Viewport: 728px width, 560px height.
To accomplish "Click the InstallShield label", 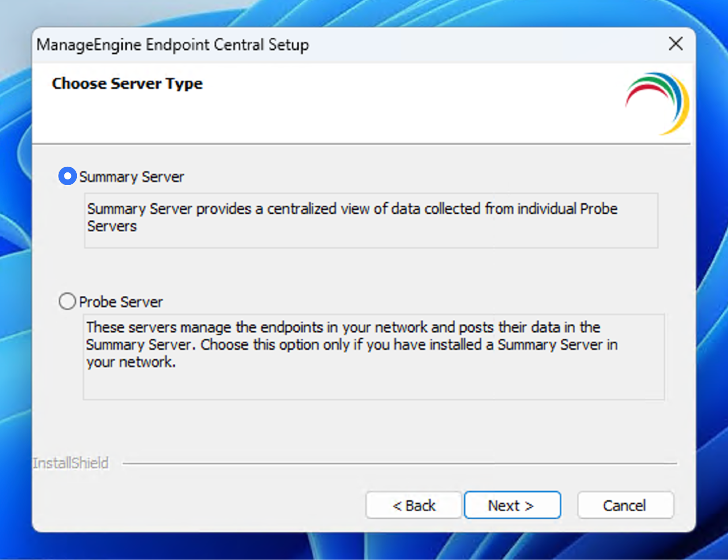I will click(x=71, y=463).
